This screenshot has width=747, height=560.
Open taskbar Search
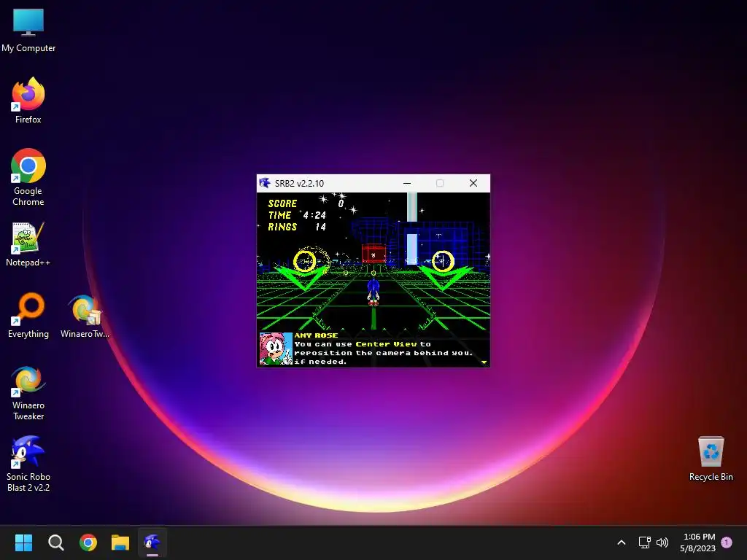(55, 542)
